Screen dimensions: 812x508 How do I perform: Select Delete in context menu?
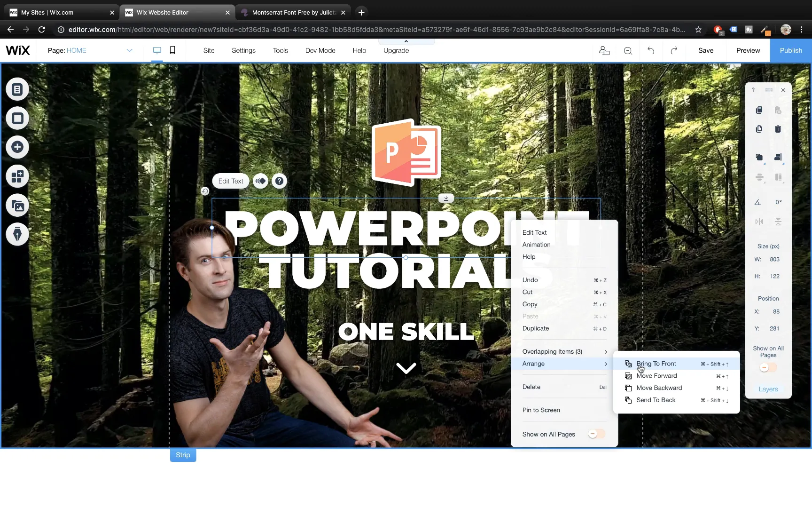coord(564,387)
